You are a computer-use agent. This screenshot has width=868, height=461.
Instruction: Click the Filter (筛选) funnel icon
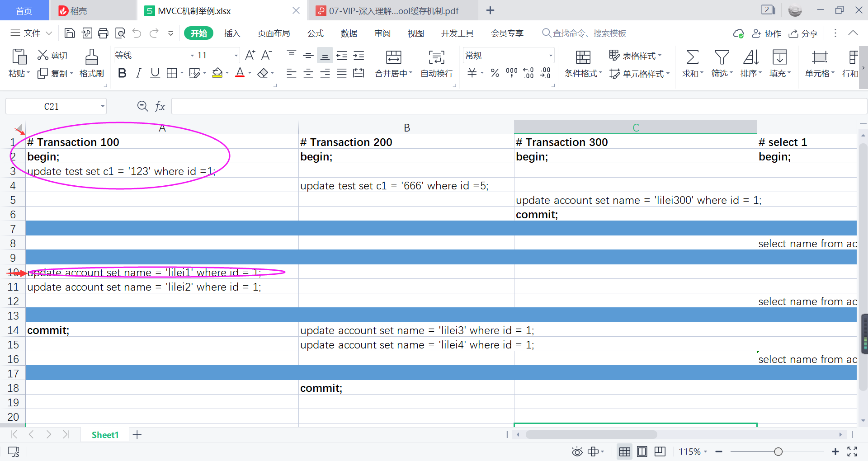(722, 57)
